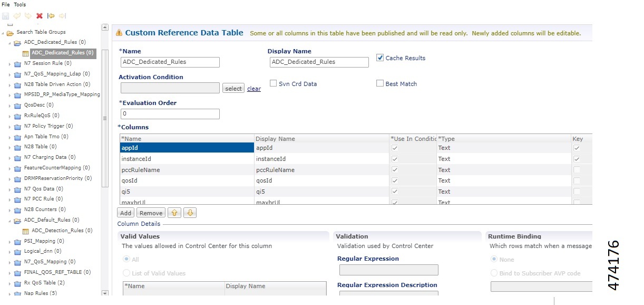Select the ADC_Detection_Rules table icon
644x305 pixels.
[x=26, y=231]
